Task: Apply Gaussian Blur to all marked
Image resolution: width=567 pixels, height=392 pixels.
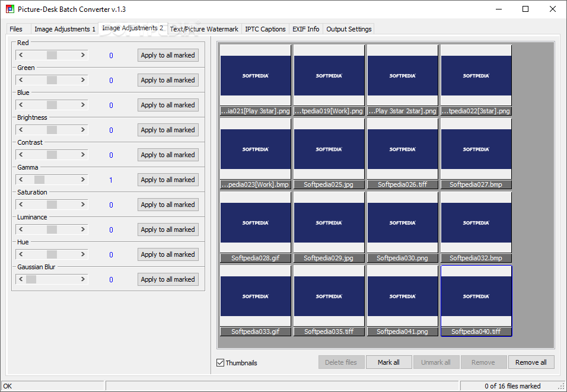Action: tap(168, 279)
